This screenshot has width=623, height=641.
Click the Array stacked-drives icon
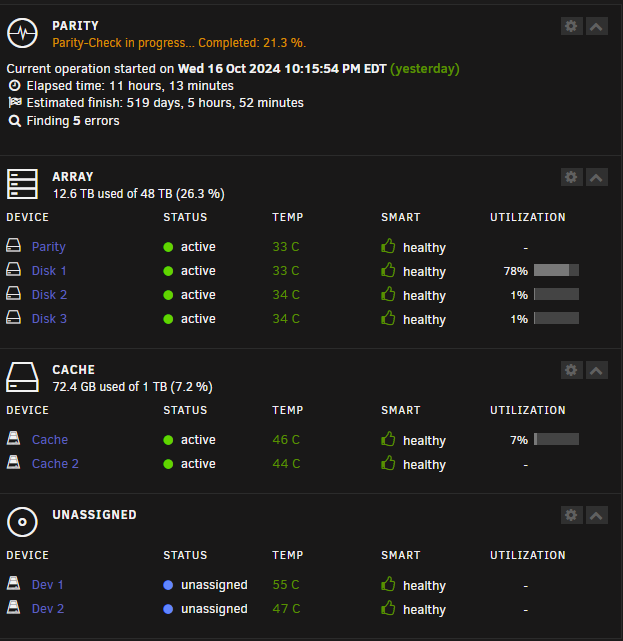coord(22,184)
